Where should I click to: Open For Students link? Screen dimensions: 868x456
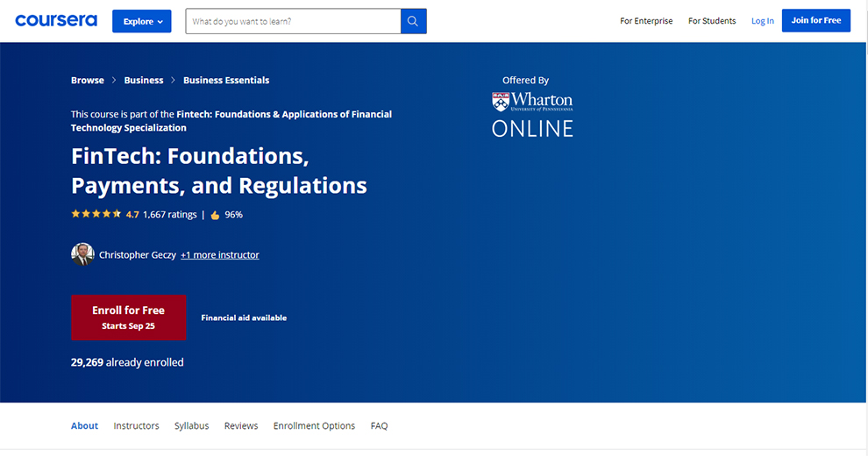point(712,21)
